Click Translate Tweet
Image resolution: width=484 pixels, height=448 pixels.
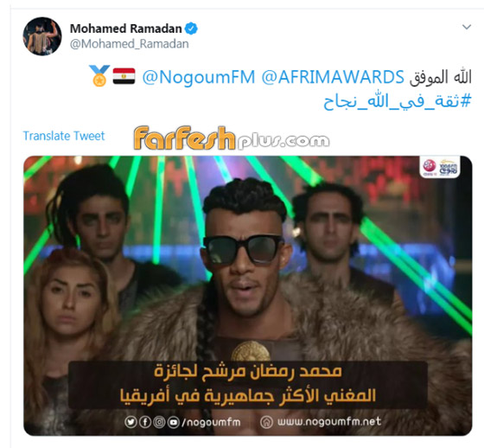tap(64, 136)
